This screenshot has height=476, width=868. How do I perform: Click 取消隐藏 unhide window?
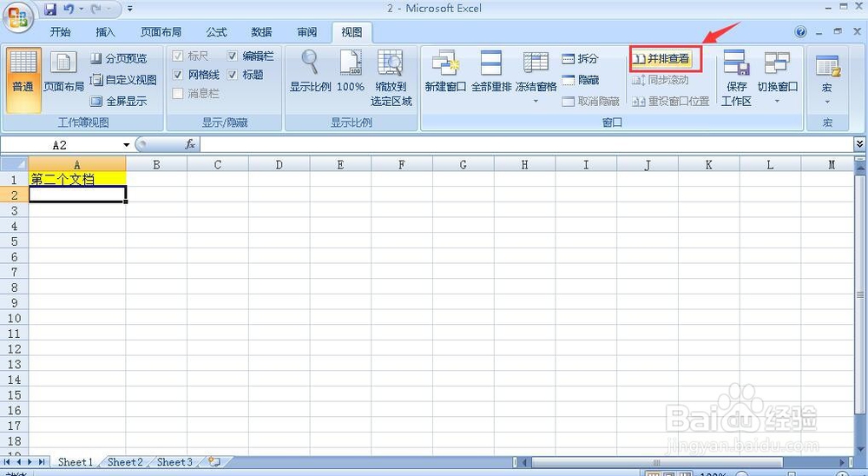pos(590,102)
